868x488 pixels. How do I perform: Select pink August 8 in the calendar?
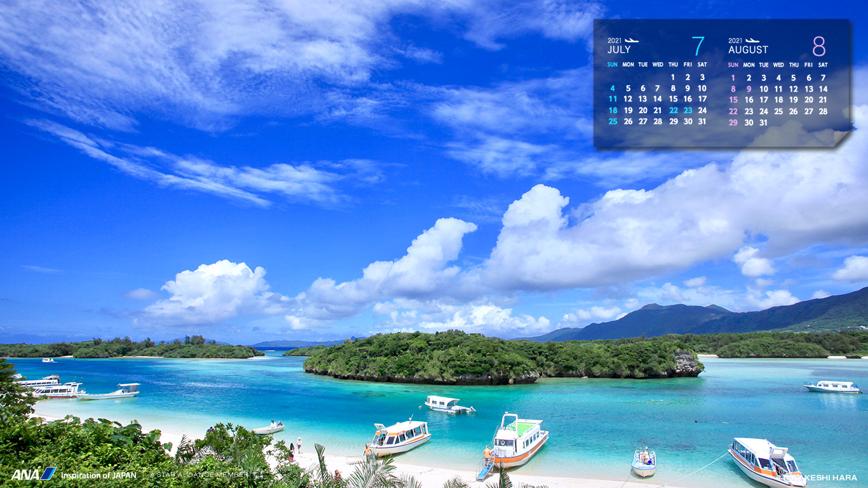[x=733, y=89]
